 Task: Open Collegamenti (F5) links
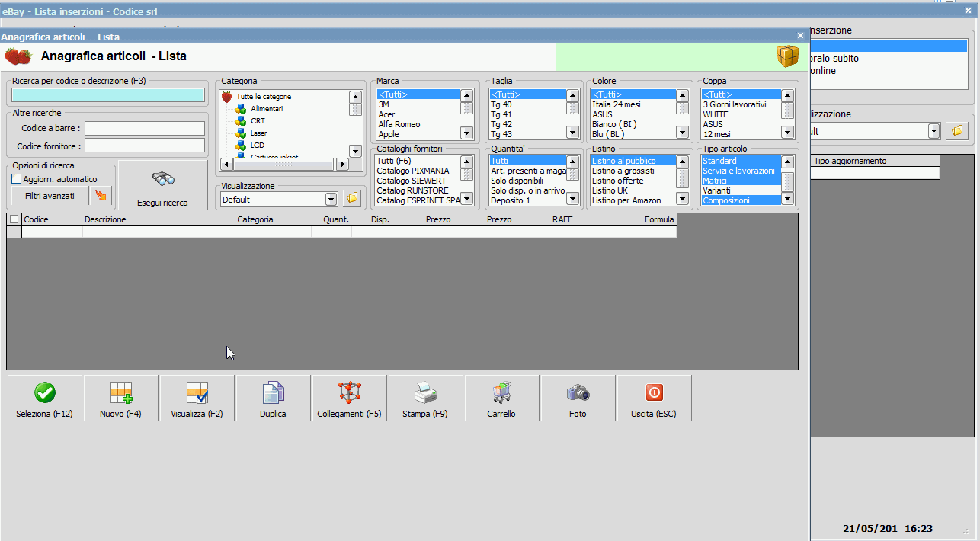point(350,398)
